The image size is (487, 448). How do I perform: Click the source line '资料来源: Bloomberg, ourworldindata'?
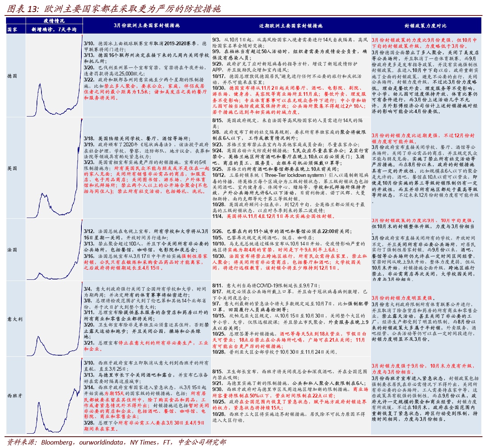(117, 442)
